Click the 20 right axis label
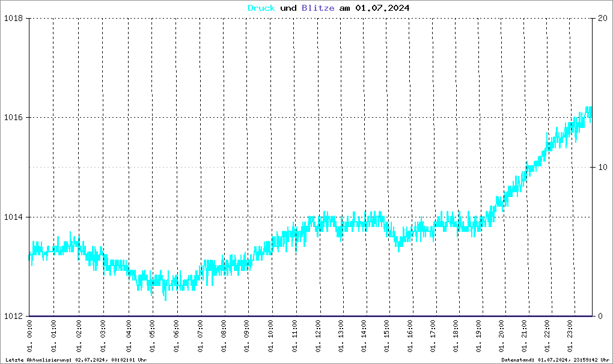Screen dimensions: 613x364 click(603, 19)
